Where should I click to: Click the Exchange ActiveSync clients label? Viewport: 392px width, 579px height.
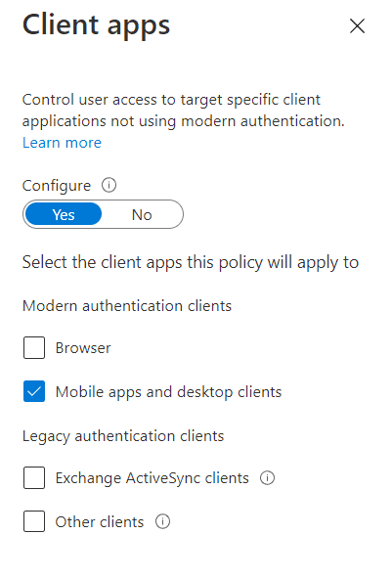point(152,478)
